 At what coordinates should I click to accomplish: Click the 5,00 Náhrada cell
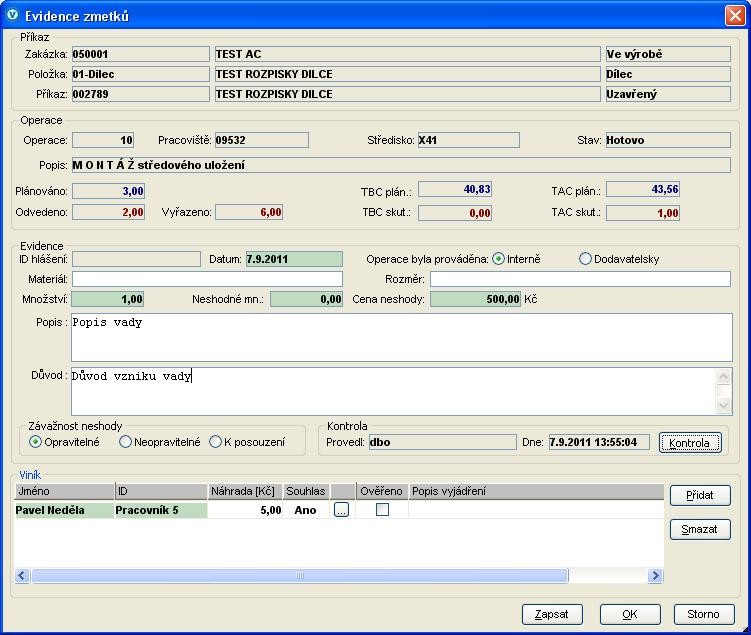point(245,510)
